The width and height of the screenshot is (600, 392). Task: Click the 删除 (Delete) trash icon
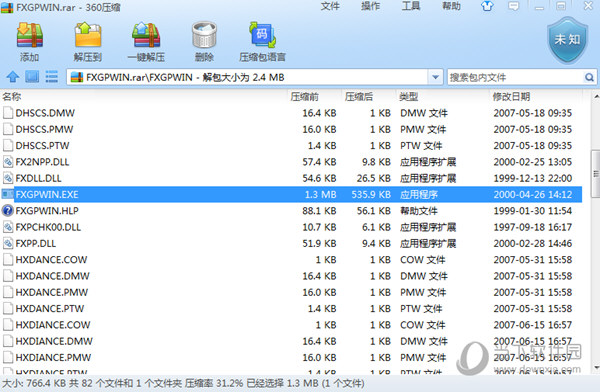[x=204, y=35]
